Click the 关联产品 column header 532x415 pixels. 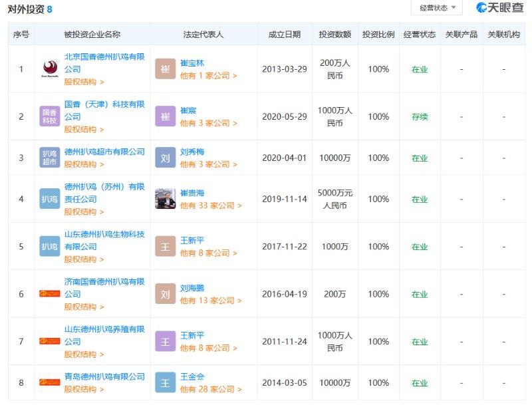[x=461, y=35]
